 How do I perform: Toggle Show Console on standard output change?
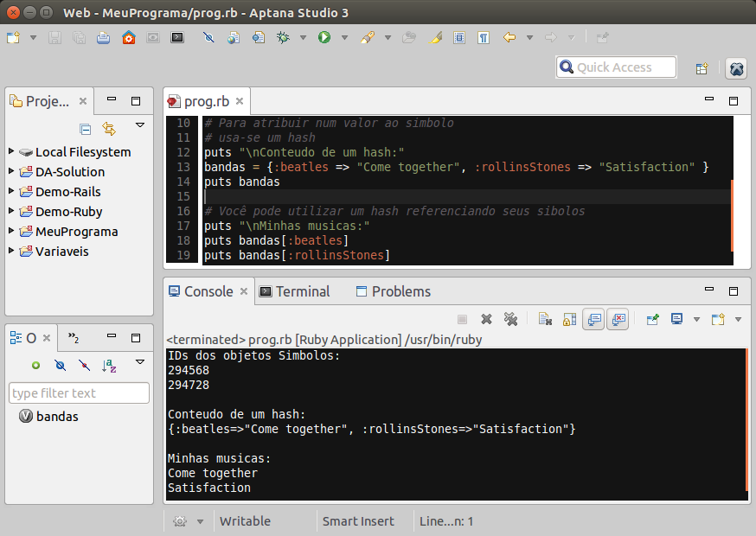pyautogui.click(x=593, y=319)
